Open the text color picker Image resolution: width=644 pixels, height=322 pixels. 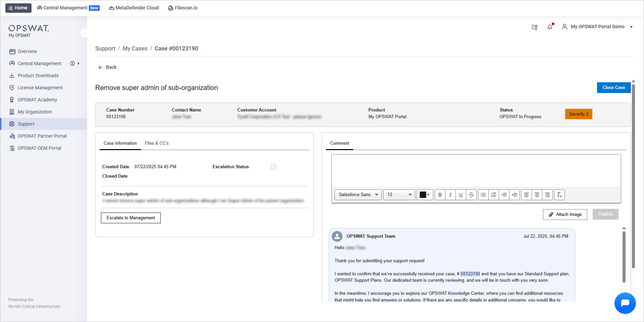pos(425,195)
